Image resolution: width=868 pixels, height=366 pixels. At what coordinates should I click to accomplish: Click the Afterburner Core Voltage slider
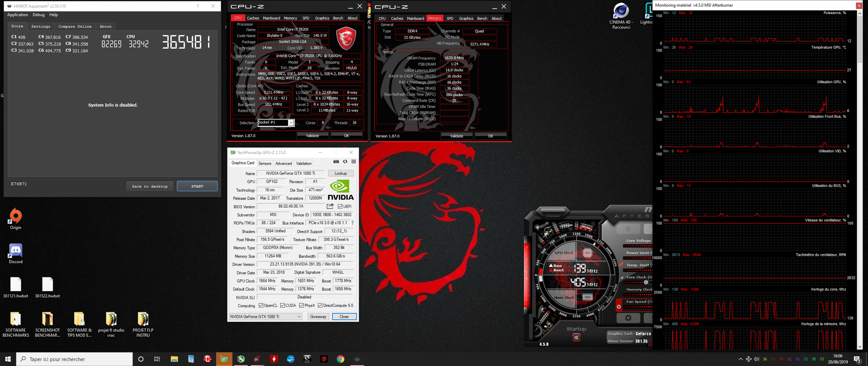(x=638, y=245)
